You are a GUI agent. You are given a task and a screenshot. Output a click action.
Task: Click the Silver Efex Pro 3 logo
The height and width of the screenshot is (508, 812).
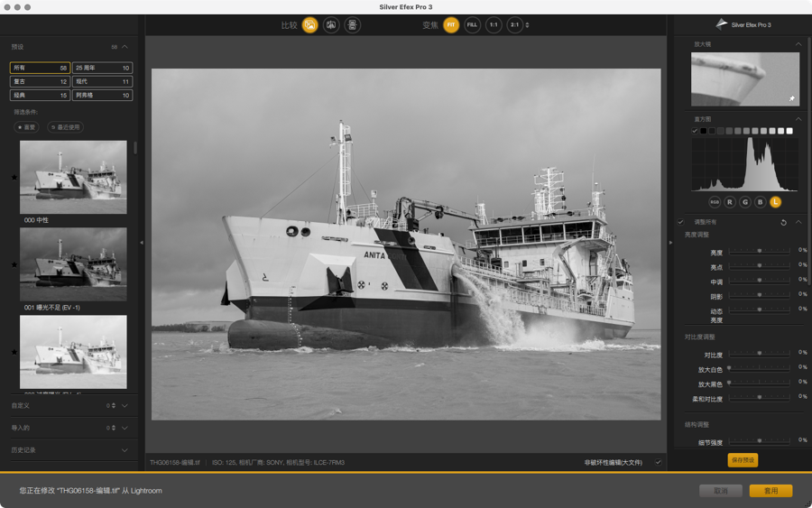tap(743, 24)
